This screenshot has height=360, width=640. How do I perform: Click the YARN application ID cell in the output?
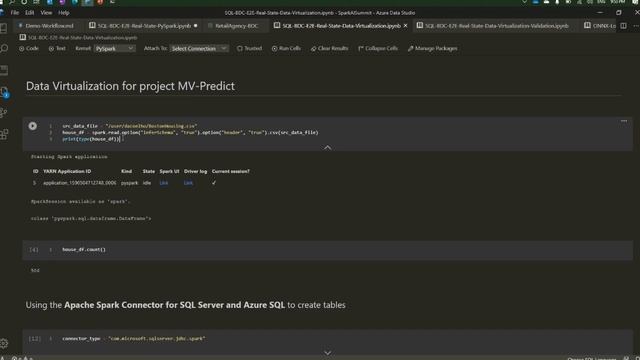(x=80, y=183)
